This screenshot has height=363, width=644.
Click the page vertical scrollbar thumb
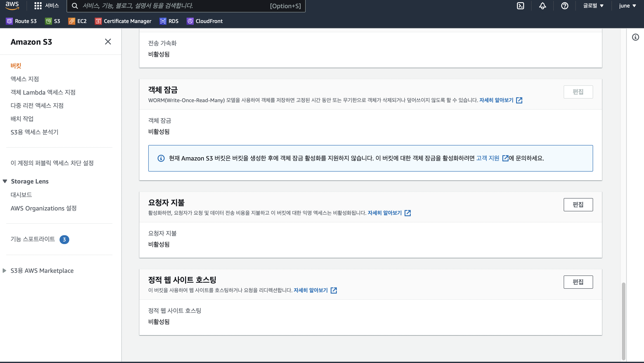tap(623, 321)
